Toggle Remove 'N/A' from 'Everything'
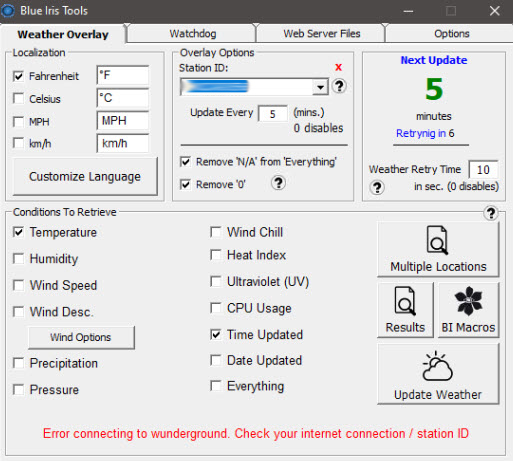The height and width of the screenshot is (461, 513). [x=185, y=162]
